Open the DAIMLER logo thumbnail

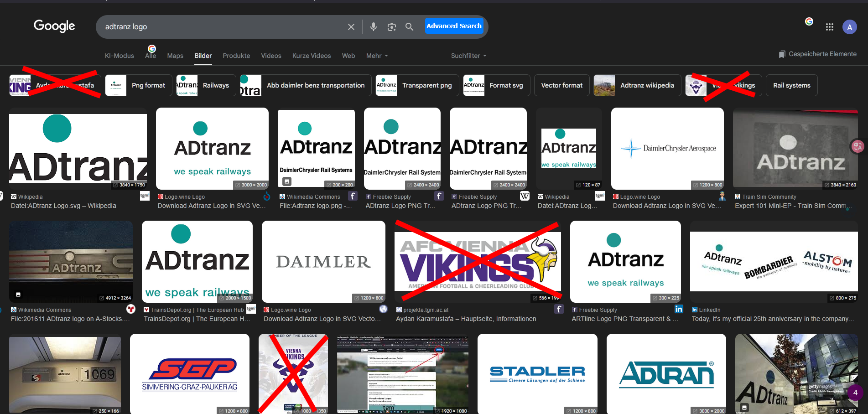click(324, 262)
